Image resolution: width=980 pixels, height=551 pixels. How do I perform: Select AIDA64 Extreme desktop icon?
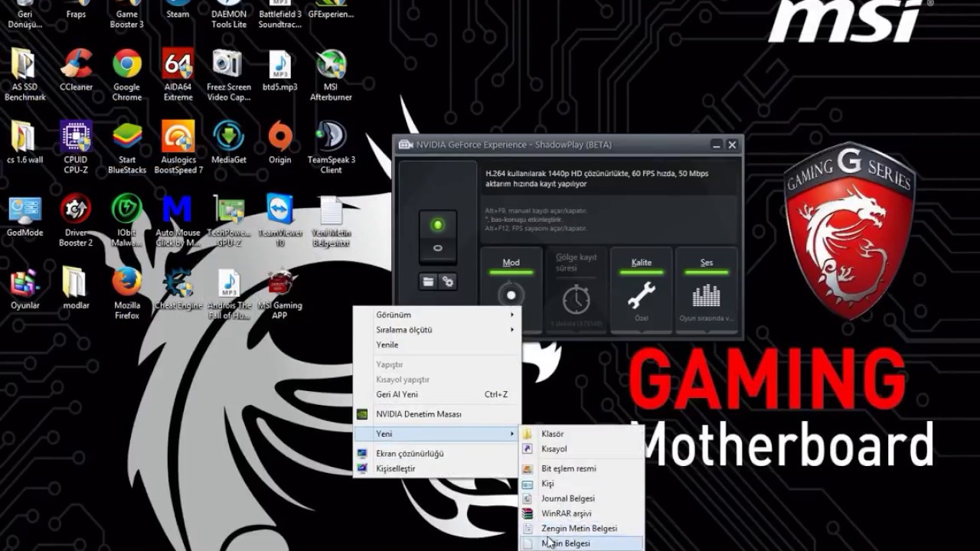(178, 75)
